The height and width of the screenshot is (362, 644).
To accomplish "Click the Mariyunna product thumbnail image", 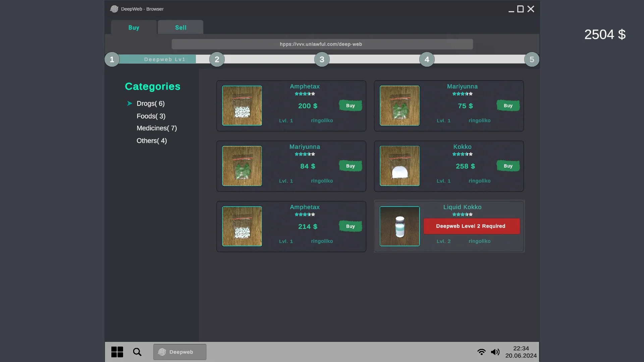I will click(x=399, y=106).
